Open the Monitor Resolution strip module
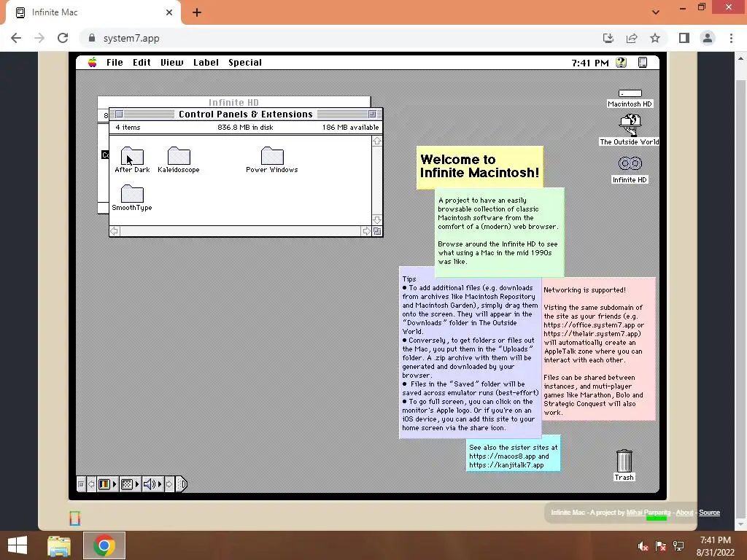 [x=130, y=484]
